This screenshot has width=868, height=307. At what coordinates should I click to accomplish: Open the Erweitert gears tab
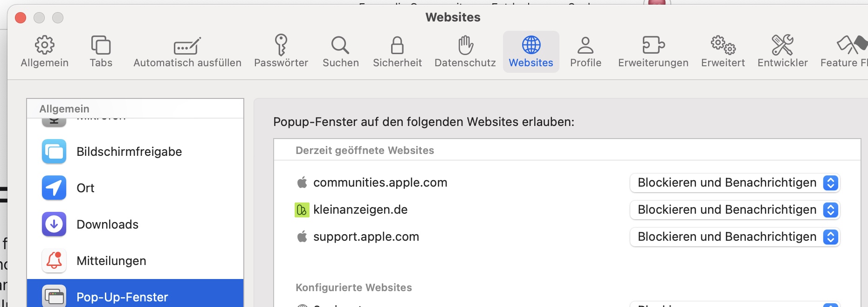(x=723, y=51)
